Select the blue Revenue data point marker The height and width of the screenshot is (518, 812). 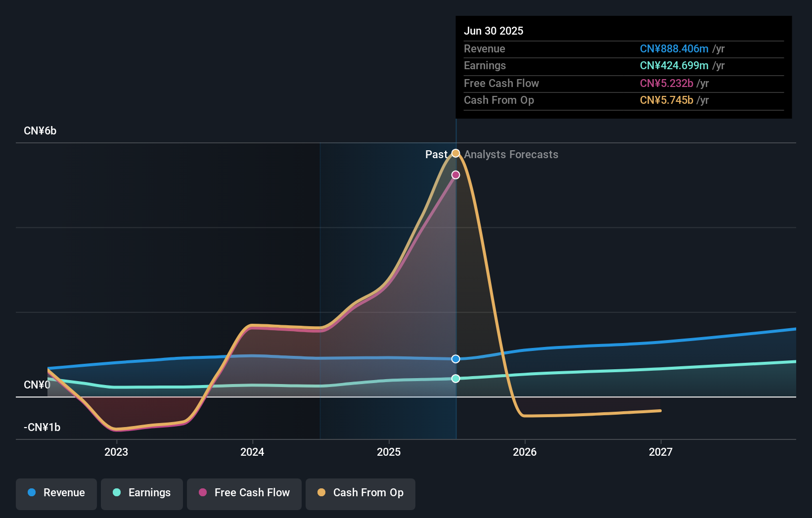[x=456, y=359]
